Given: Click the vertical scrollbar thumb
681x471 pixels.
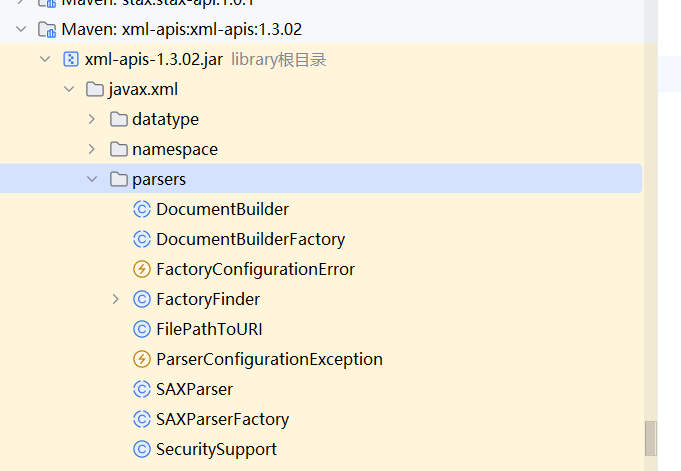Looking at the screenshot, I should (650, 438).
